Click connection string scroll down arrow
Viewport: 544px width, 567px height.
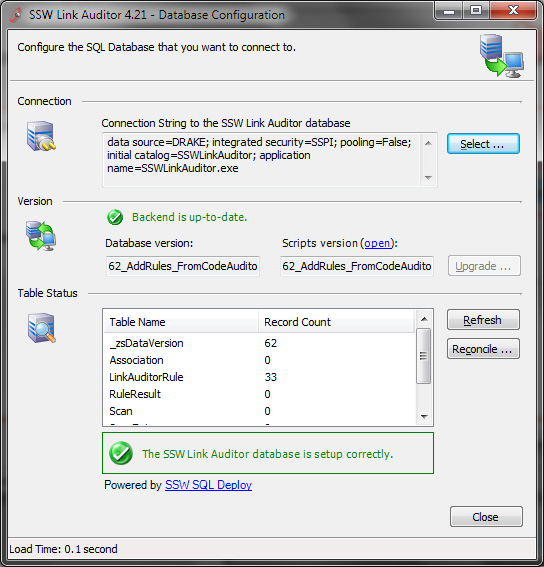tap(429, 177)
